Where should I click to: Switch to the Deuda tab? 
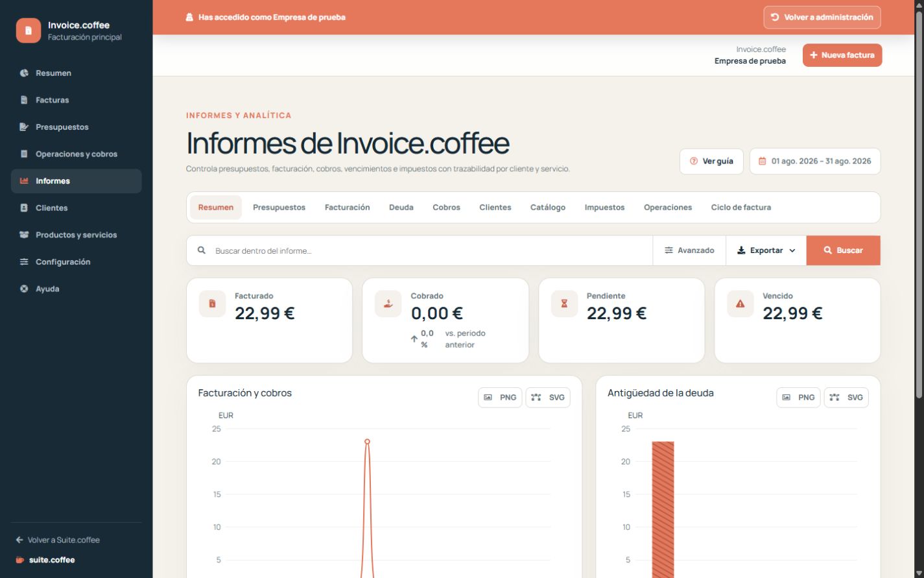coord(401,208)
